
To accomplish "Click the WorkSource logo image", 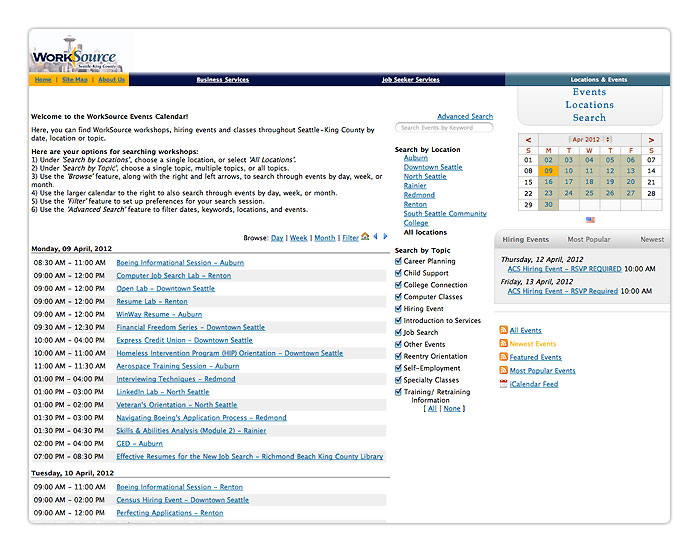I will 76,54.
